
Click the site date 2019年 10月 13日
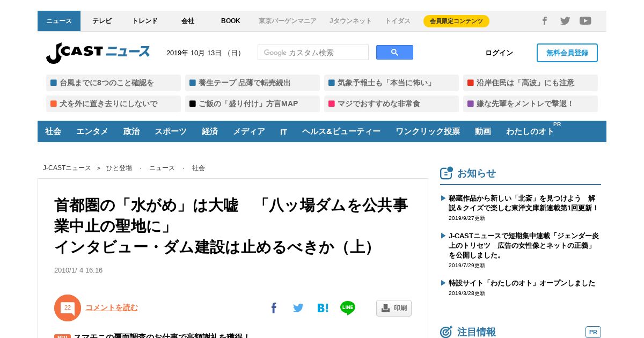tap(205, 53)
